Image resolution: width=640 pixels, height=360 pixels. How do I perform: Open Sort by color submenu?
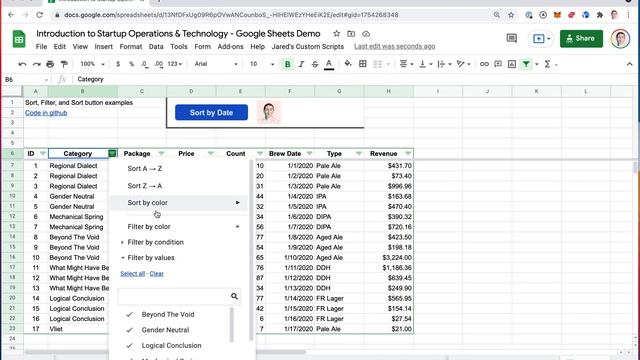click(x=179, y=203)
